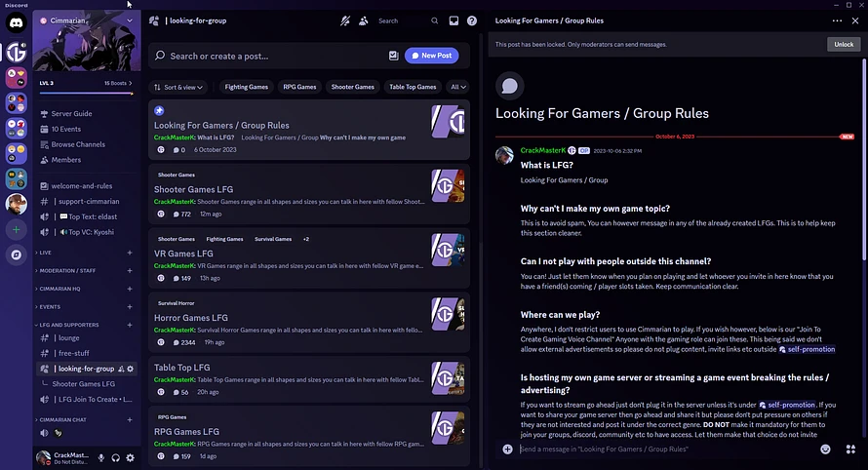868x470 pixels.
Task: Click the avatar server icon above add server
Action: tap(16, 204)
